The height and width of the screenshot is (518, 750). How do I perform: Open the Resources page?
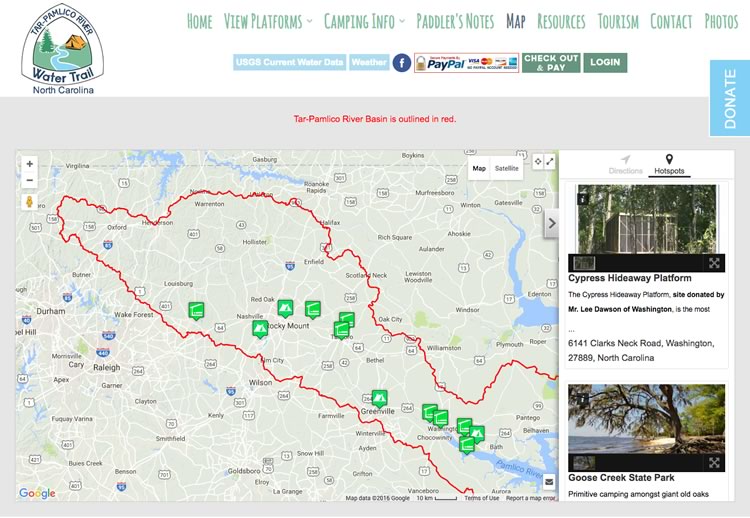click(561, 21)
